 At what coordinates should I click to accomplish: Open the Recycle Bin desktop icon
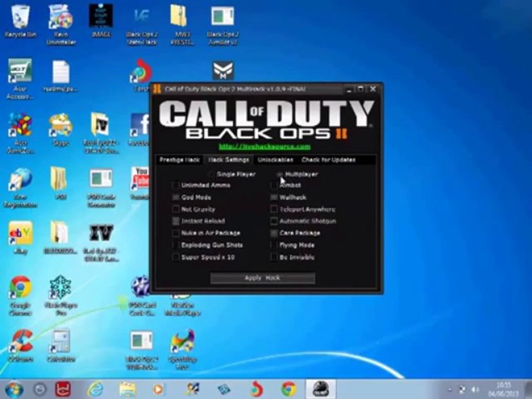click(x=20, y=21)
